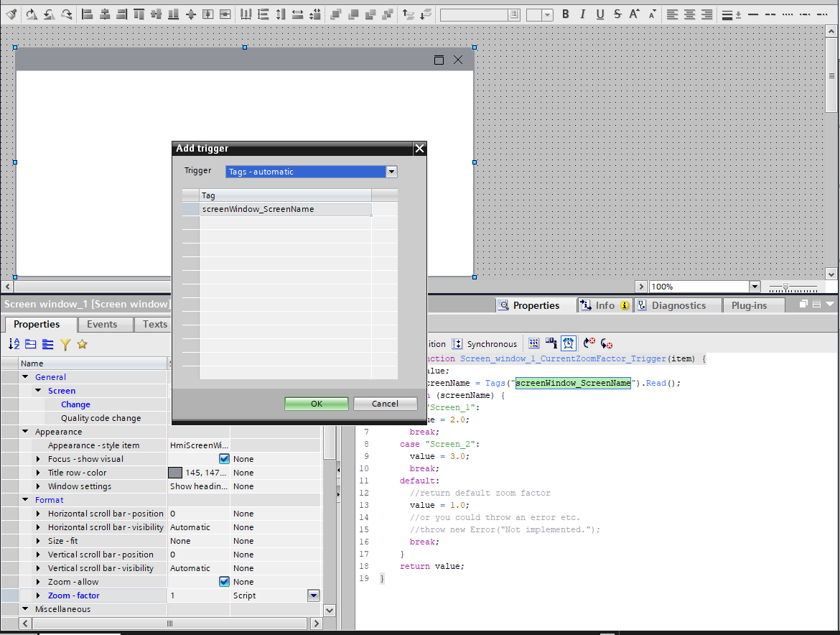The image size is (840, 635).
Task: Click the Bold formatting icon
Action: tap(566, 14)
